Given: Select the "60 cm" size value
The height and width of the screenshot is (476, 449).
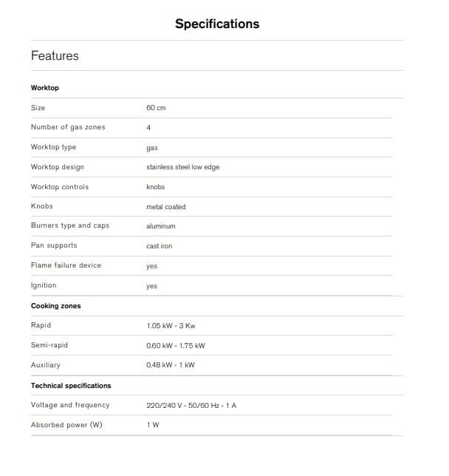Looking at the screenshot, I should point(156,108).
